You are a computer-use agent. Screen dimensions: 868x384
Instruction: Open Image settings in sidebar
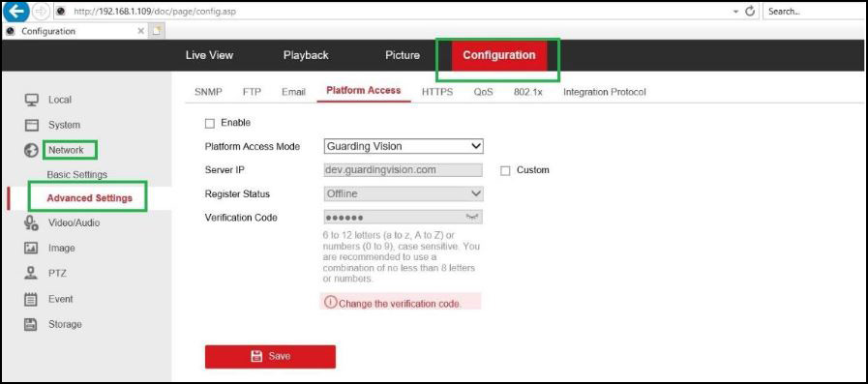(x=61, y=249)
